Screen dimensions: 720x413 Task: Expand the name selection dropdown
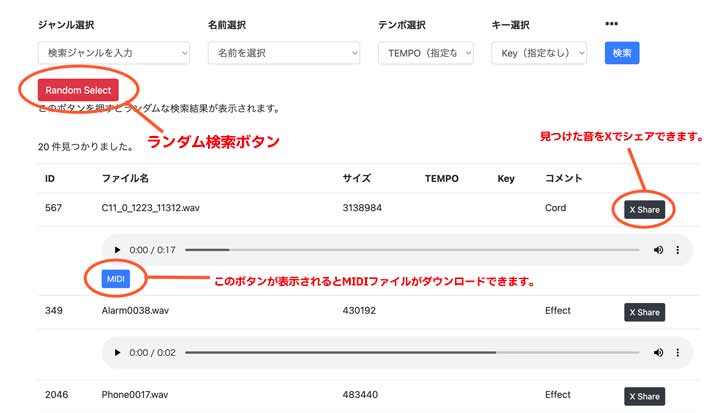click(x=285, y=53)
